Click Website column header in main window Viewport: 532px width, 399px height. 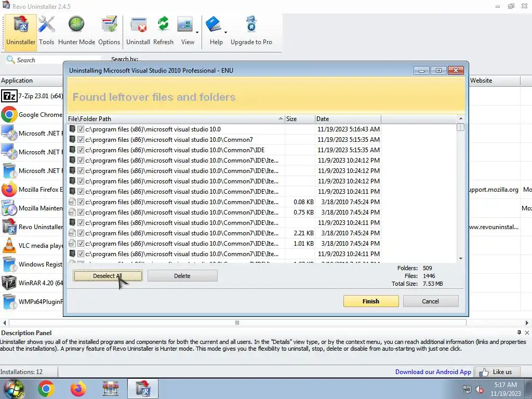pyautogui.click(x=495, y=81)
